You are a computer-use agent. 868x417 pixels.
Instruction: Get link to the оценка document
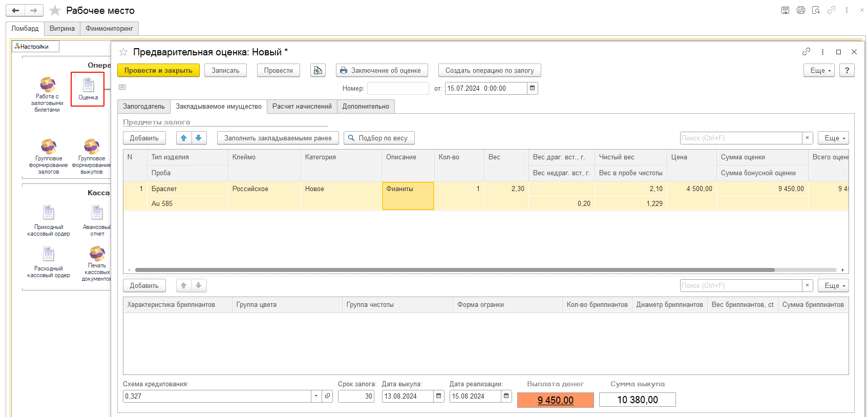click(806, 52)
